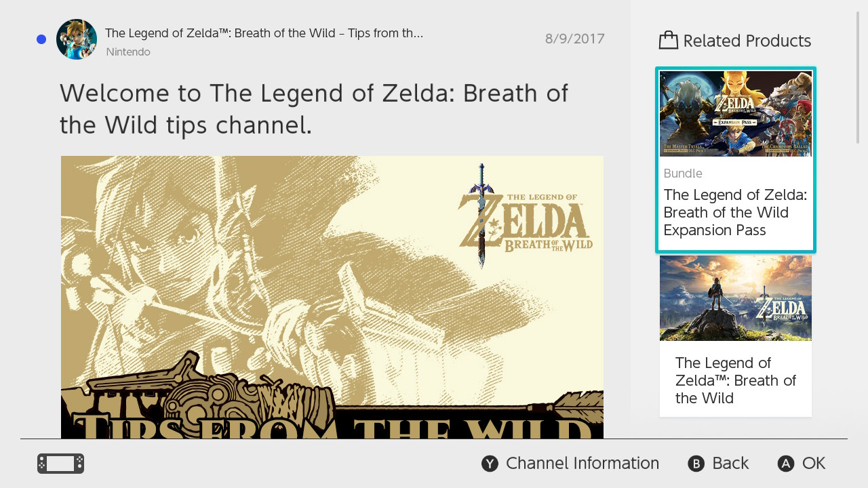Image resolution: width=868 pixels, height=488 pixels.
Task: Click the Link channel avatar icon
Action: (x=77, y=39)
